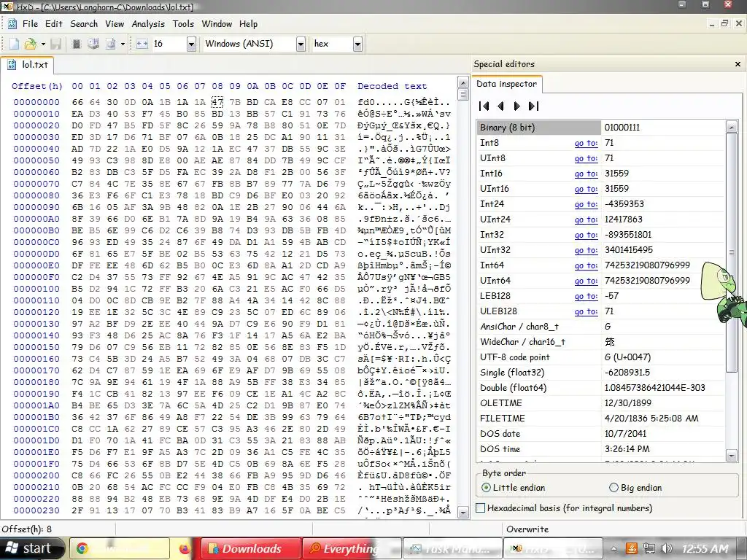Click Single (float32) value -6208931.5

click(x=627, y=373)
